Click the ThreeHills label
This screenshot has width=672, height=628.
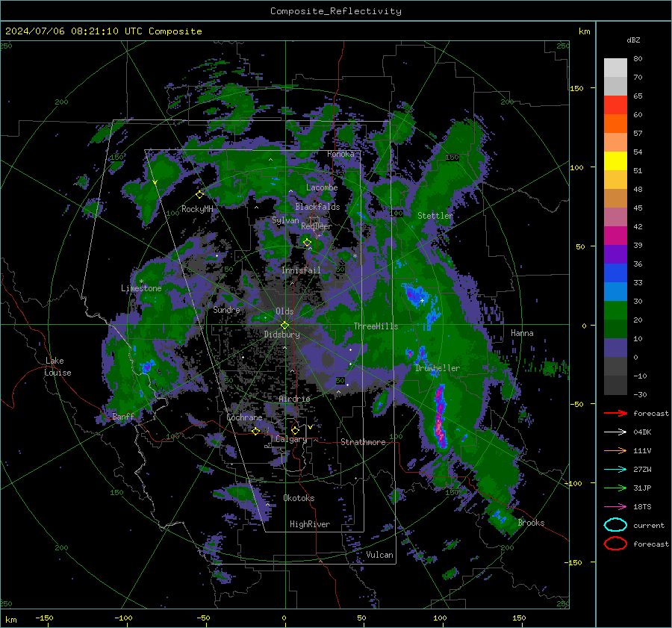click(x=376, y=326)
